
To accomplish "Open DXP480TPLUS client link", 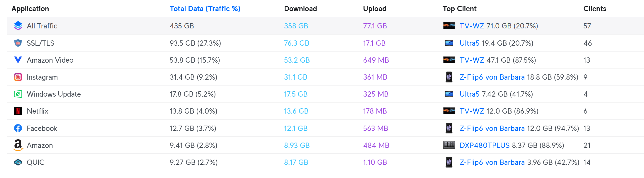I will point(485,145).
